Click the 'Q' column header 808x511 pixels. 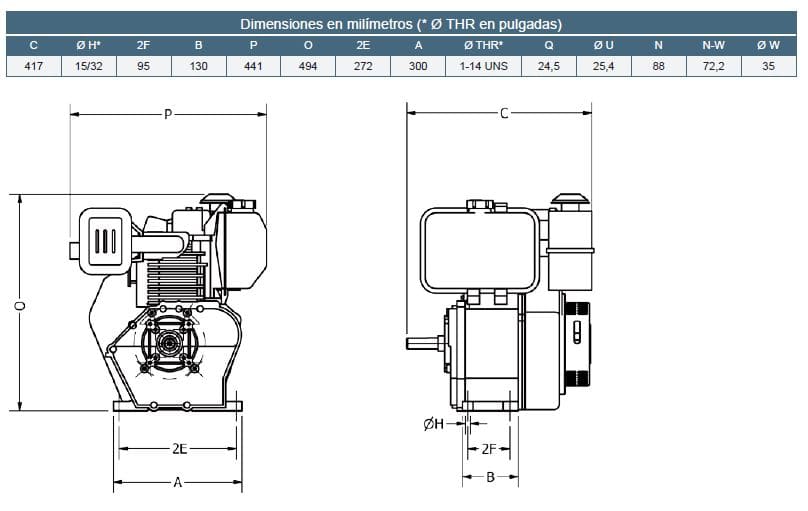[x=549, y=45]
